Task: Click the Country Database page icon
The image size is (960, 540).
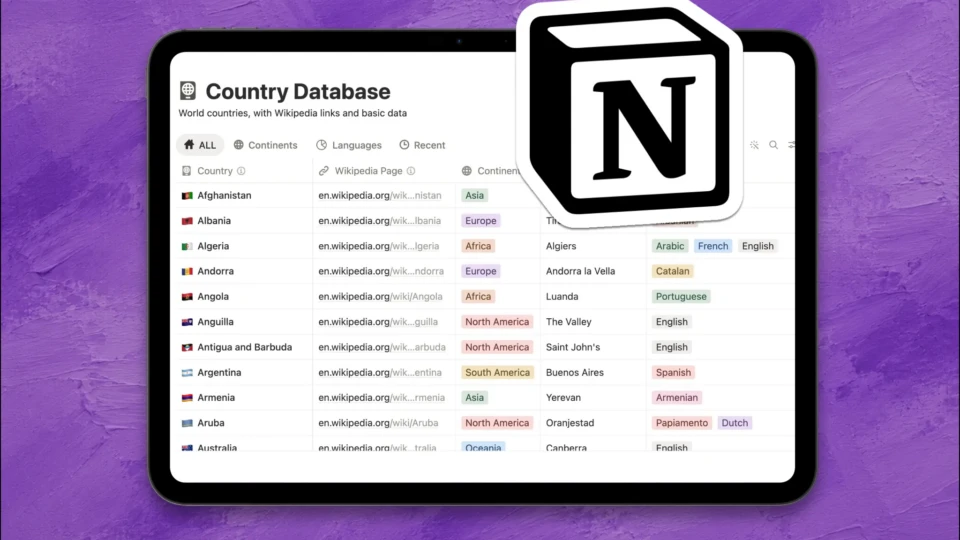Action: [x=188, y=91]
